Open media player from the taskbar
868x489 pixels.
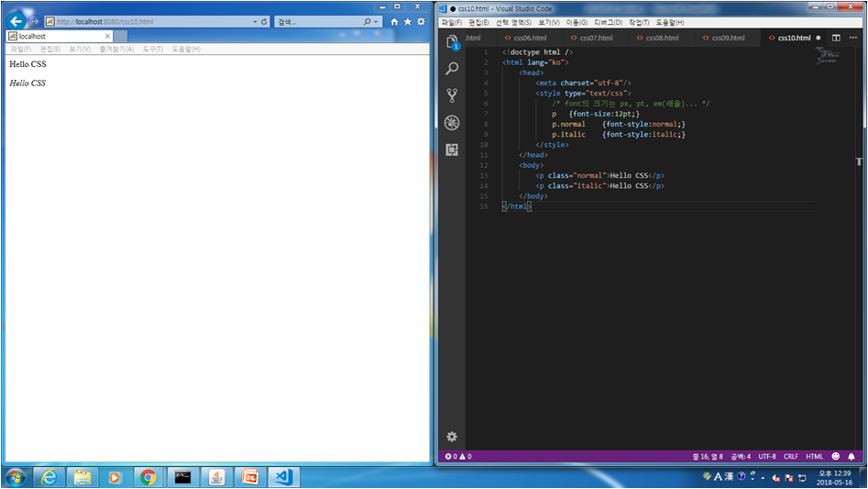pos(115,477)
